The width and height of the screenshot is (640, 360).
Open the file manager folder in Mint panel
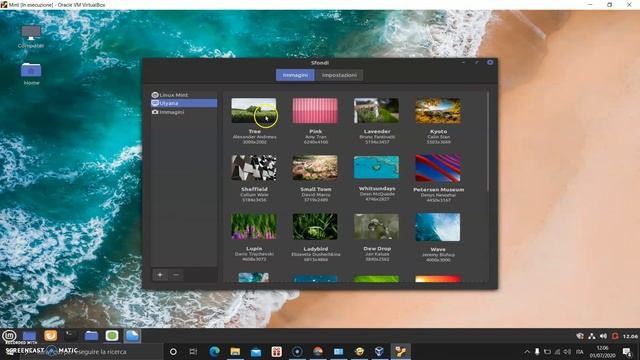pyautogui.click(x=91, y=336)
